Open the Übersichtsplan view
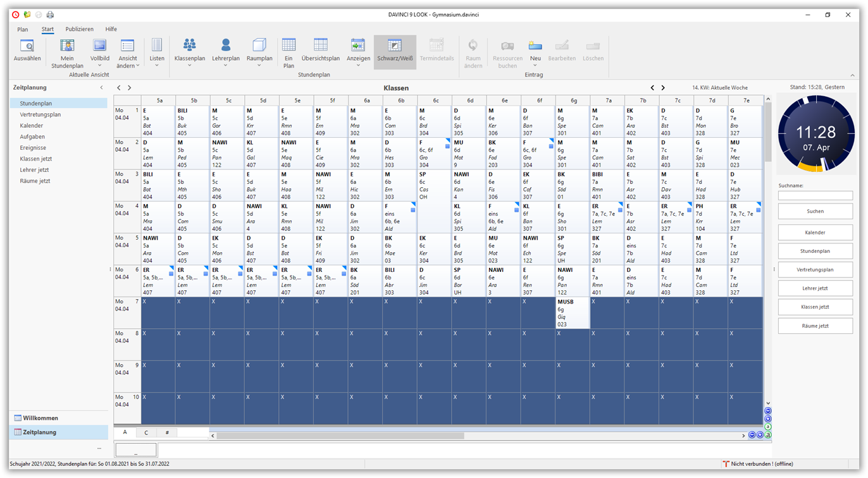The width and height of the screenshot is (868, 478). coord(320,51)
